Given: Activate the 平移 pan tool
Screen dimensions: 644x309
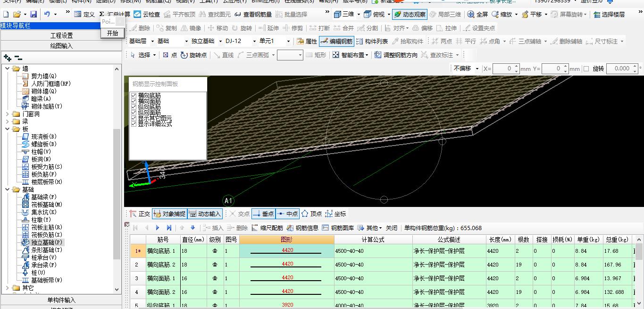Looking at the screenshot, I should [x=532, y=15].
